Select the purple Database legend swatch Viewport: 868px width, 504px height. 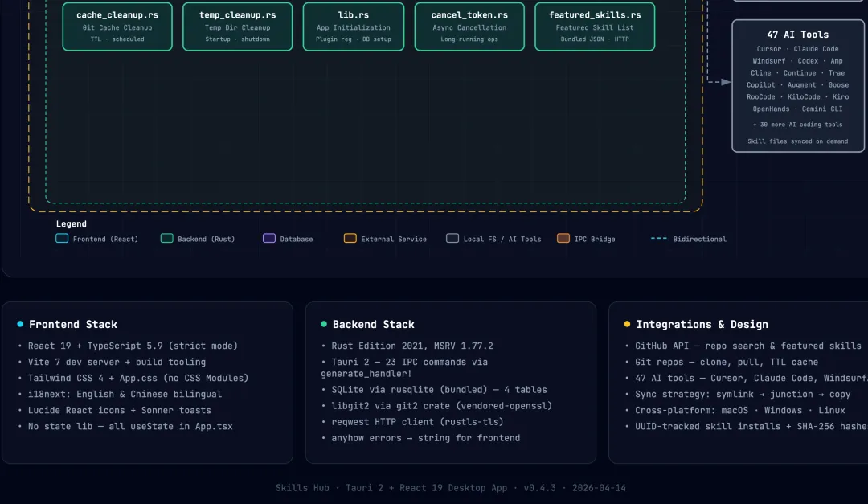coord(269,239)
